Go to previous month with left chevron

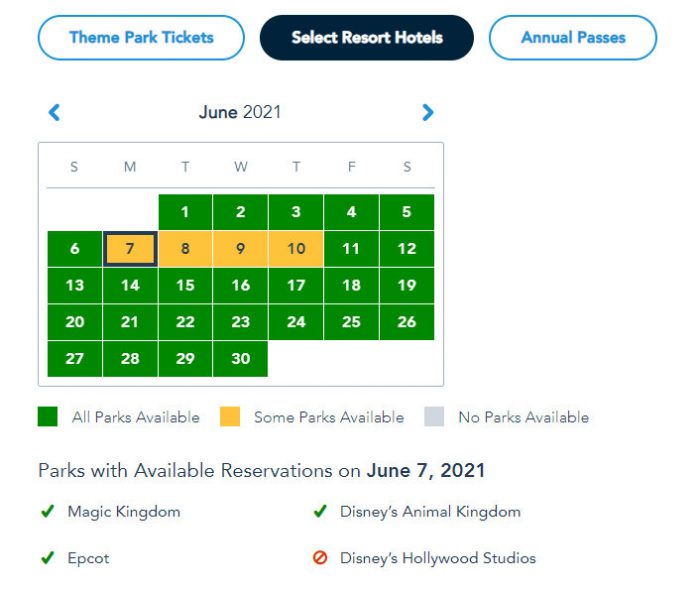pyautogui.click(x=55, y=113)
